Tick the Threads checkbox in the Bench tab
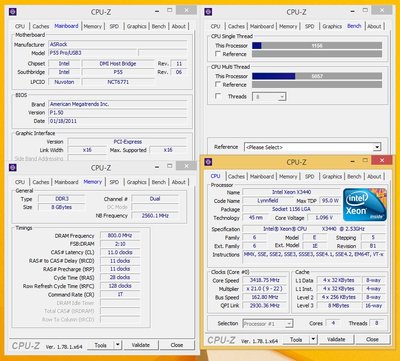Viewport: 400px width, 361px height. tap(218, 96)
